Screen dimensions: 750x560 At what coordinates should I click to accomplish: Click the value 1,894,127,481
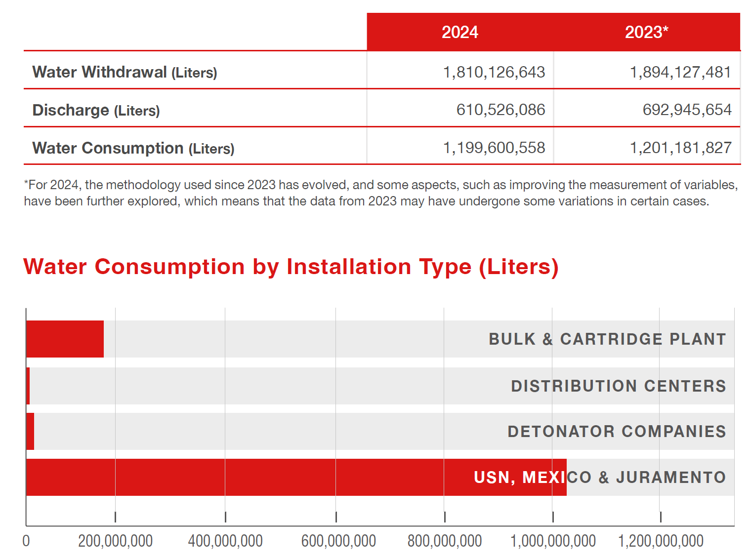[x=680, y=72]
